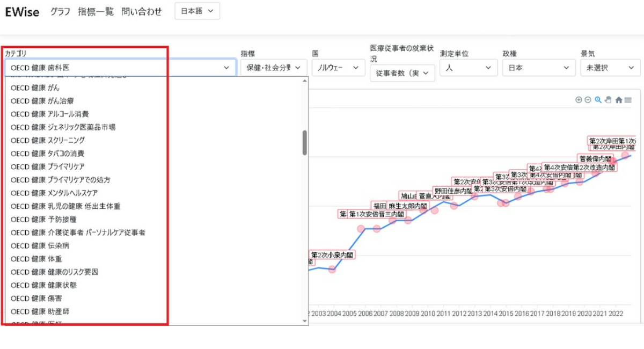The width and height of the screenshot is (644, 349).
Task: Select OECD 健康 アルコール消費 from list
Action: pos(50,114)
